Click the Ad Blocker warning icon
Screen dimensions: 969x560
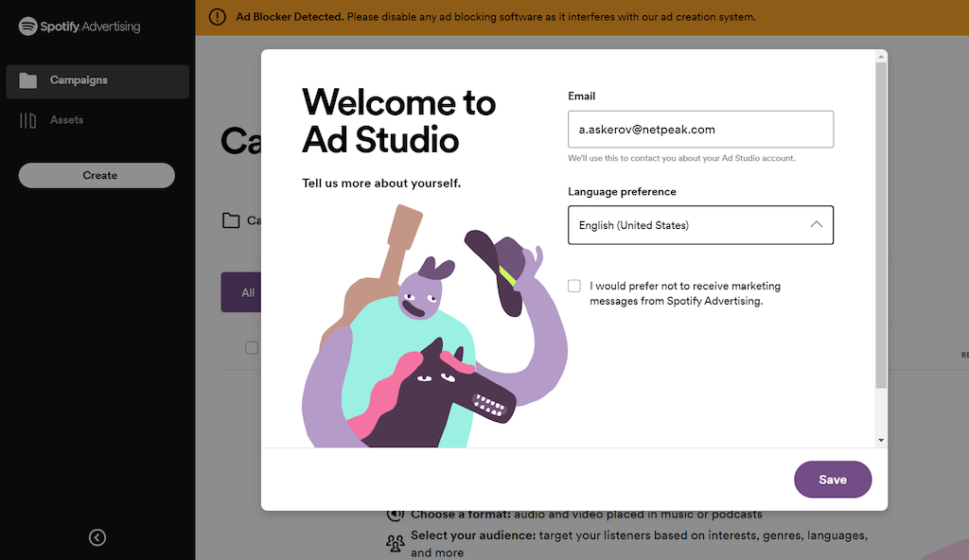tap(217, 17)
